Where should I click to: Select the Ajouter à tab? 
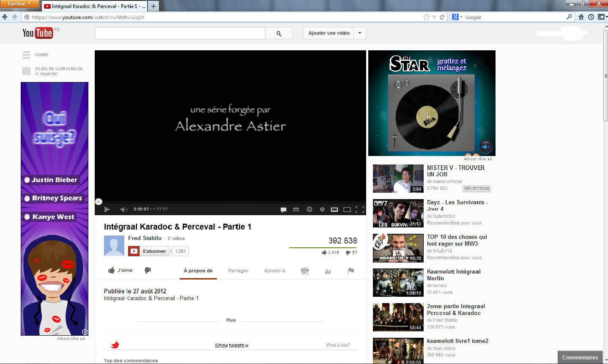[x=275, y=271]
